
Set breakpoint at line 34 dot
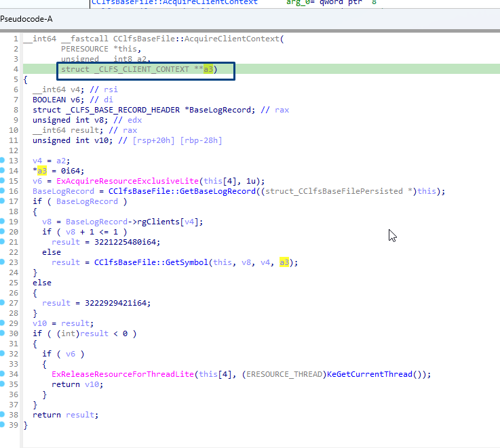[2, 373]
